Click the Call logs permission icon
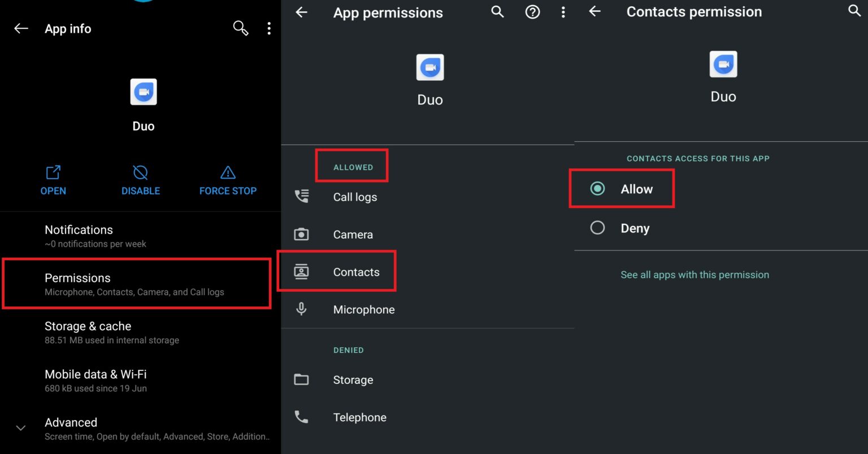The height and width of the screenshot is (454, 868). (301, 196)
